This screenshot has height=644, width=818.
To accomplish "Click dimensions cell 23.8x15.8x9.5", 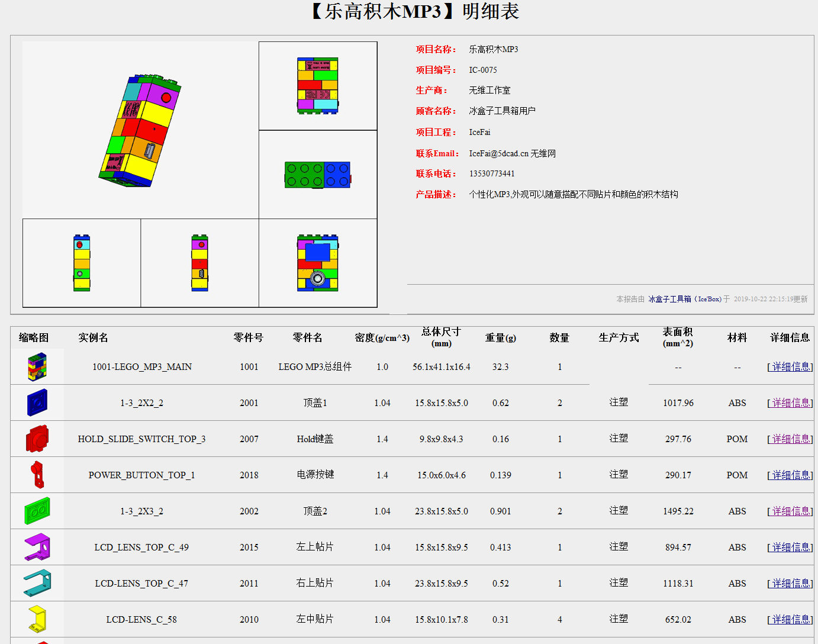I will tap(442, 584).
